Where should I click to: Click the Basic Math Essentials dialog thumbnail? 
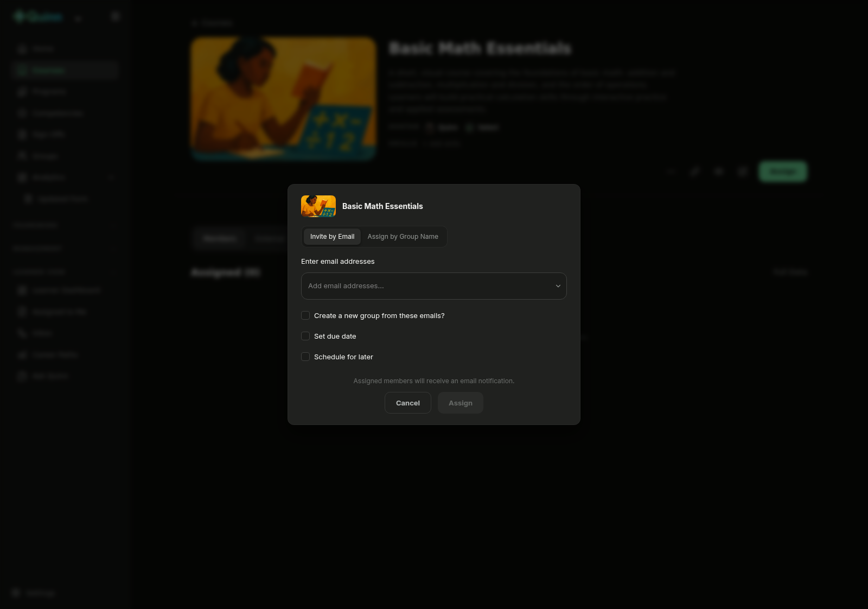coord(318,206)
